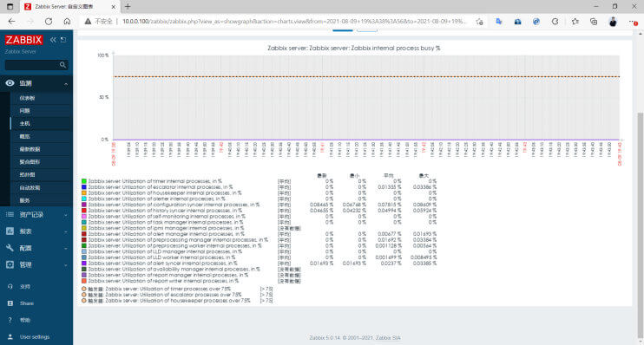Select 主机 menu item
Screen dimensions: 644x345
(24, 123)
